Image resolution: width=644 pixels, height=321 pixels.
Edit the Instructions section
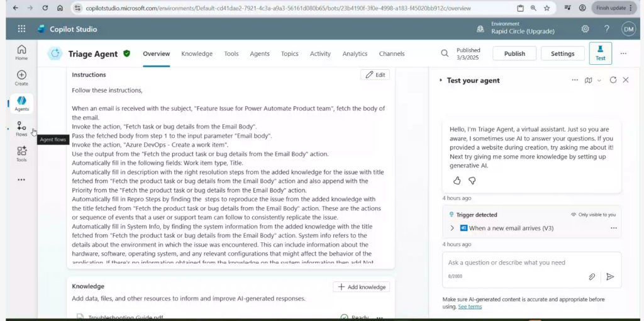[375, 75]
